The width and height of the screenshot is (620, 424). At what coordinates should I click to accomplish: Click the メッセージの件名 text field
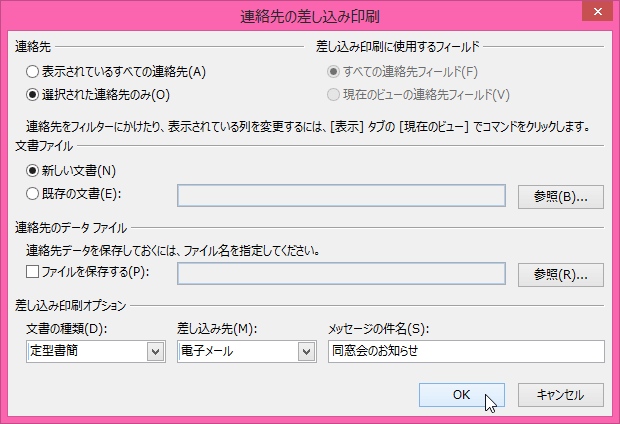pos(466,351)
